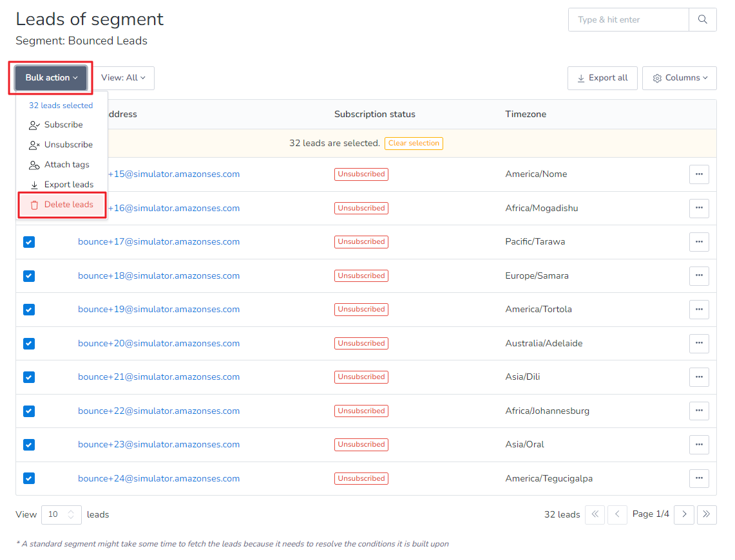The height and width of the screenshot is (560, 735).
Task: Open the View: All filter dropdown
Action: [123, 78]
